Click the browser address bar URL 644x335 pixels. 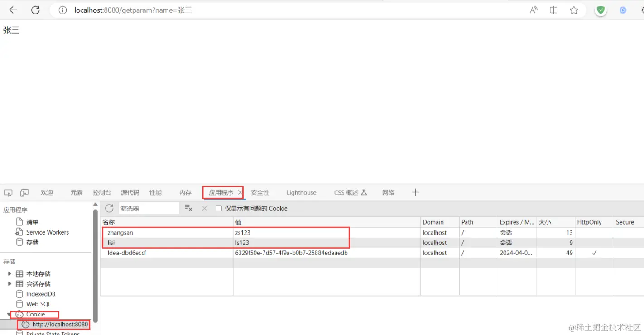point(133,10)
